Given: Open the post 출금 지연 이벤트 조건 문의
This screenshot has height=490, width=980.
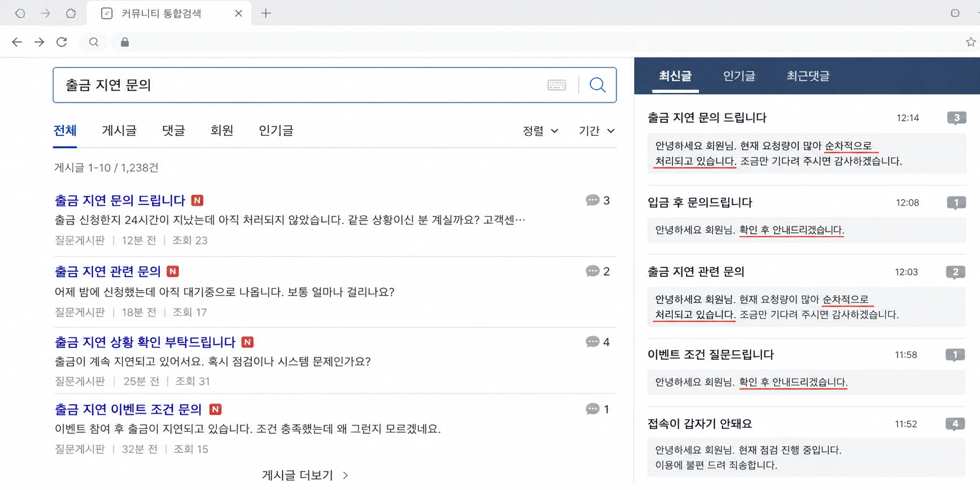Looking at the screenshot, I should point(128,409).
